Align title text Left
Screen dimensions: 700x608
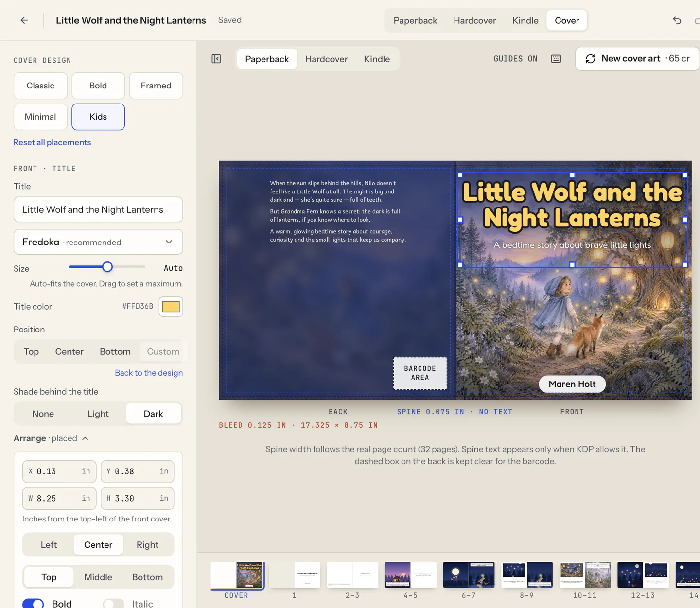[49, 545]
